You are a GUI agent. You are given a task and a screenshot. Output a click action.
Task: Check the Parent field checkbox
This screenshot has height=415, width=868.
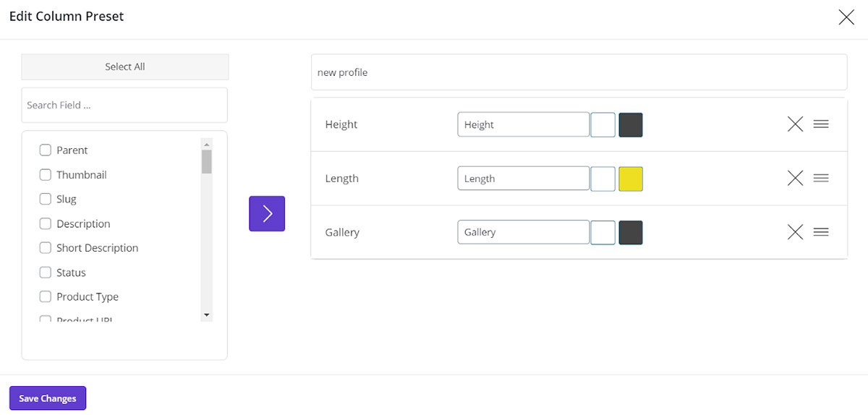(46, 150)
